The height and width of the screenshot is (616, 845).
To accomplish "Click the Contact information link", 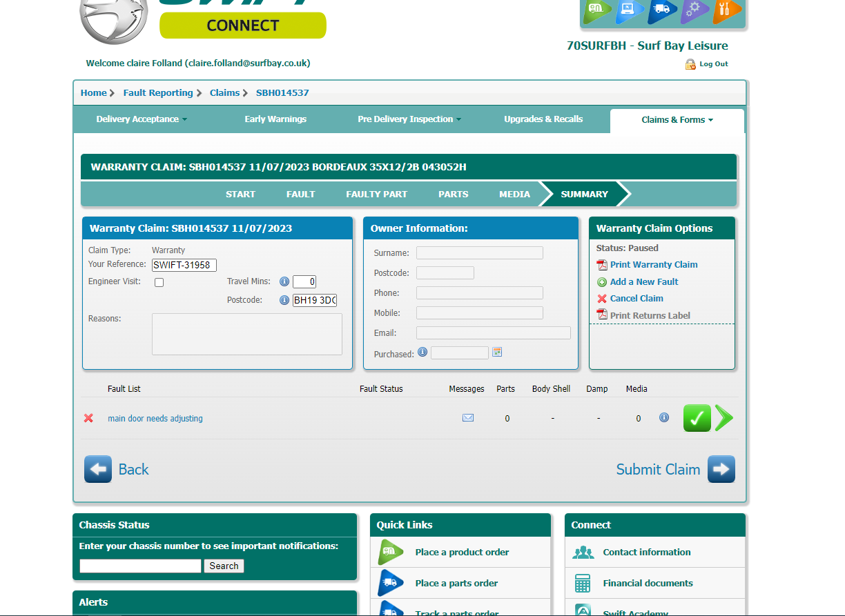I will [647, 553].
